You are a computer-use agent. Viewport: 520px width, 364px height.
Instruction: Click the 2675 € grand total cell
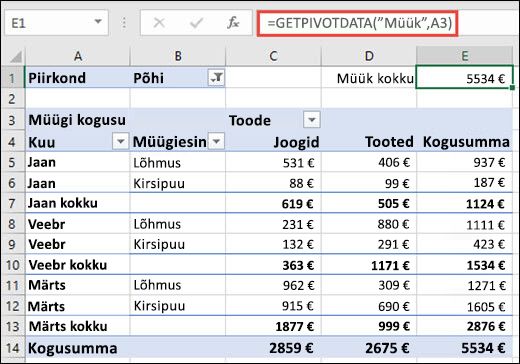click(369, 348)
